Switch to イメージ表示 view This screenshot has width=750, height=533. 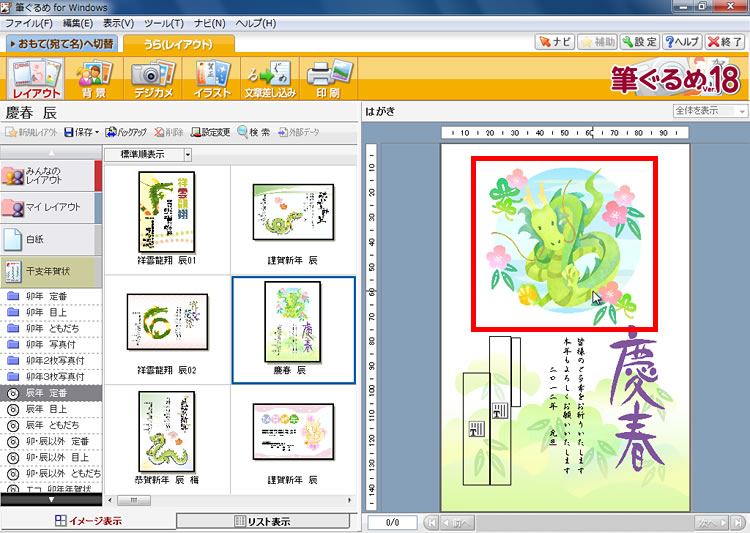[x=88, y=521]
